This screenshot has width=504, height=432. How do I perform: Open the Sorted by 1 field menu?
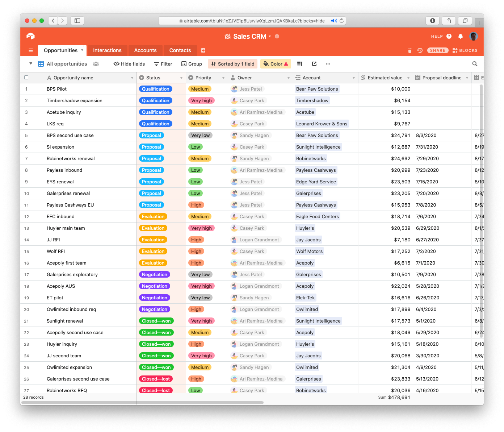(x=233, y=64)
